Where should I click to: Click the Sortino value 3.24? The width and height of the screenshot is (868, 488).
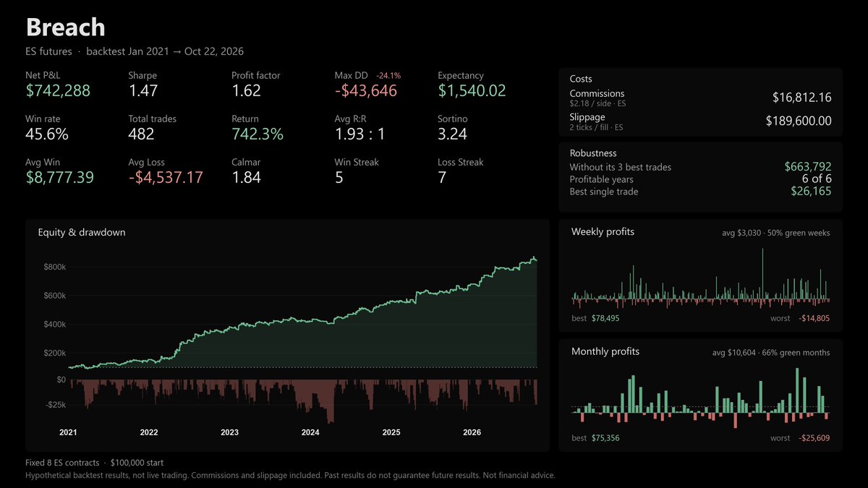click(452, 134)
